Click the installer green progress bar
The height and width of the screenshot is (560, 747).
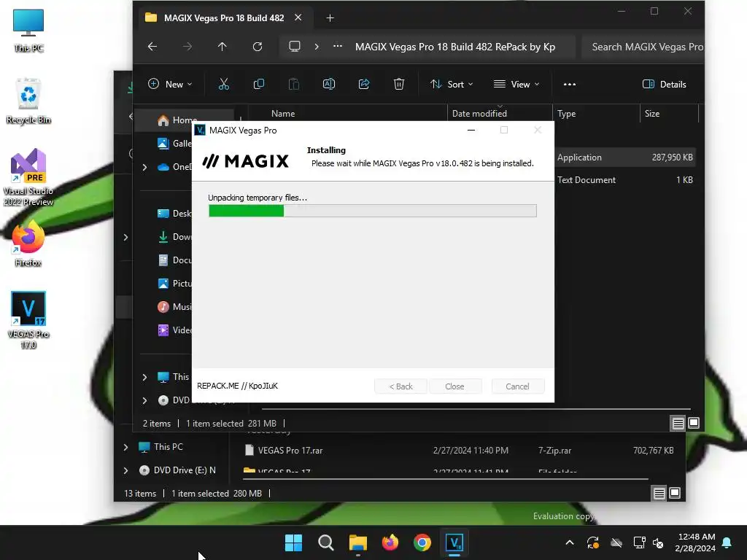click(x=373, y=211)
